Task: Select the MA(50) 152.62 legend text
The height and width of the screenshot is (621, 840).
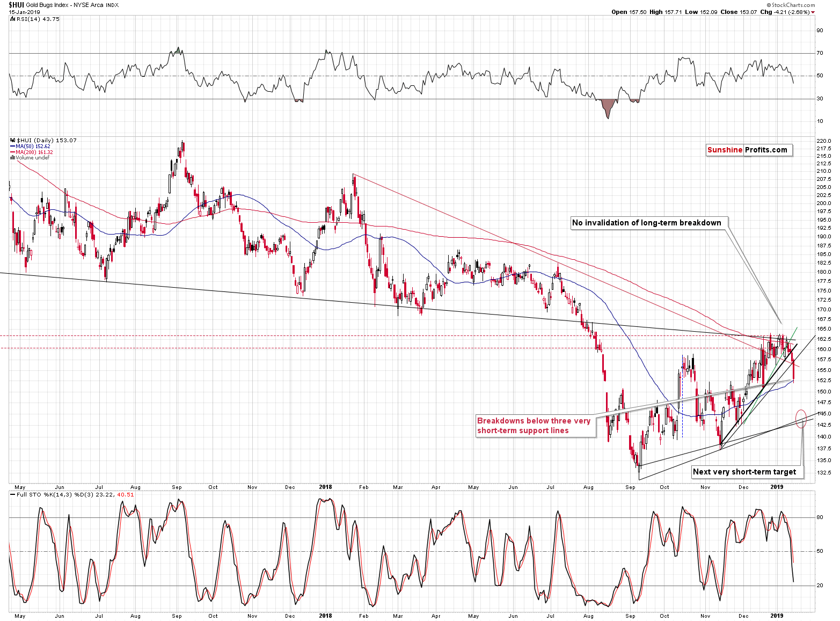Action: 33,147
